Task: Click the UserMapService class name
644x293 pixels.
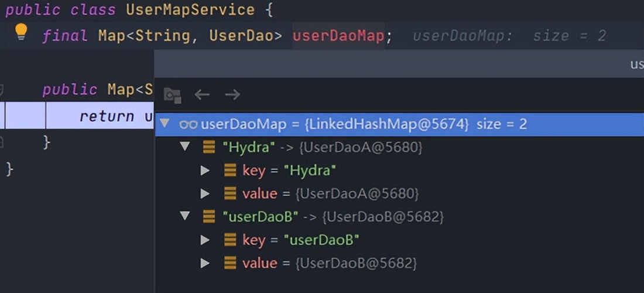Action: point(190,10)
